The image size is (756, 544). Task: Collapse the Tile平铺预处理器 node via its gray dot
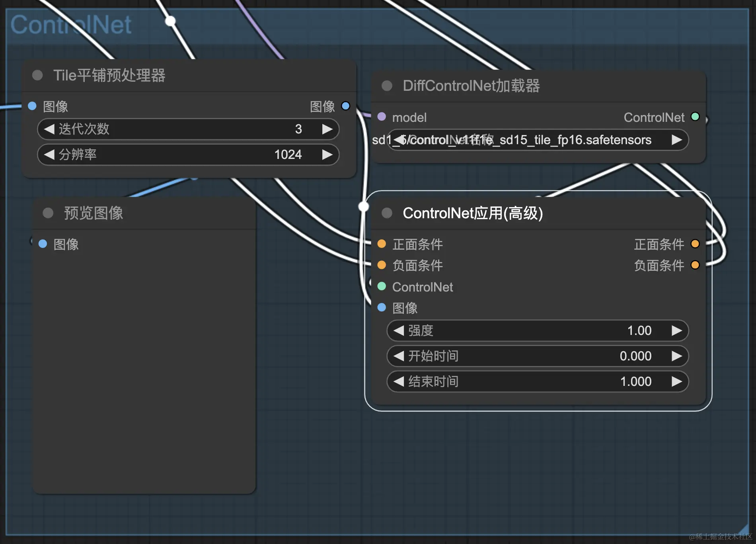37,75
